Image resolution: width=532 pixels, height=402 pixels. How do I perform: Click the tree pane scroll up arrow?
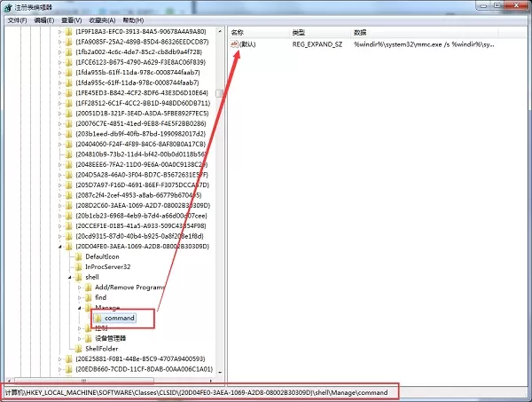coord(220,31)
